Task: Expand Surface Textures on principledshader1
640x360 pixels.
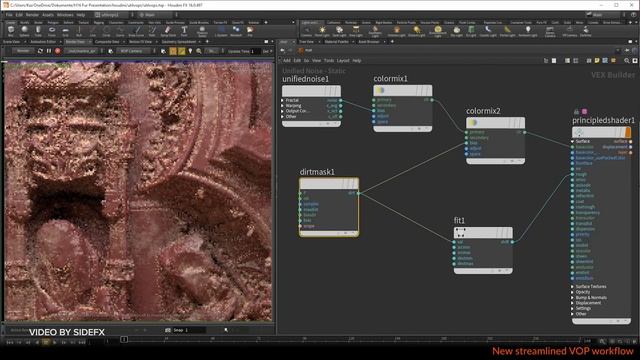Action: (x=572, y=287)
